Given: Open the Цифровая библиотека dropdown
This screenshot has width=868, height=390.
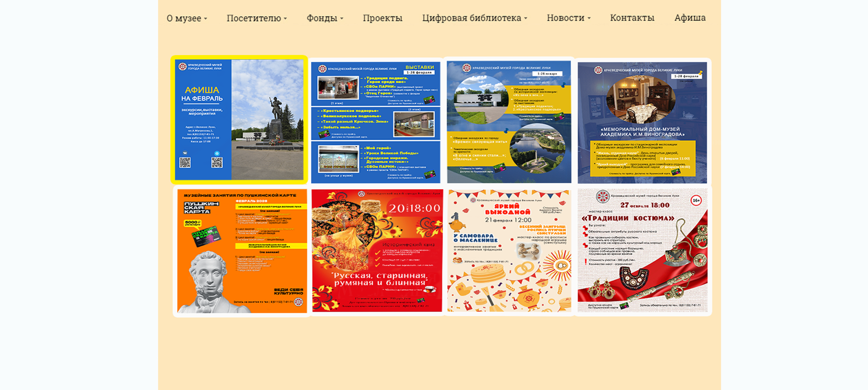Looking at the screenshot, I should coord(474,18).
